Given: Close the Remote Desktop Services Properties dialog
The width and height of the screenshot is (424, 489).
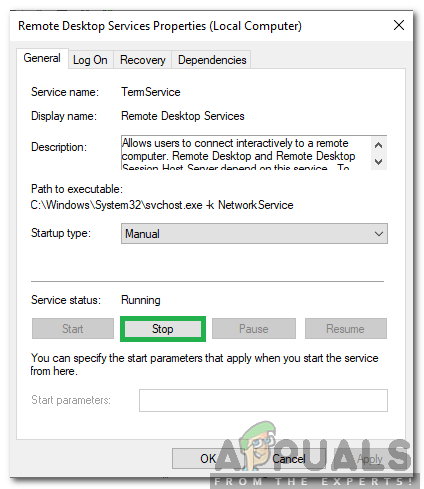Looking at the screenshot, I should [399, 25].
